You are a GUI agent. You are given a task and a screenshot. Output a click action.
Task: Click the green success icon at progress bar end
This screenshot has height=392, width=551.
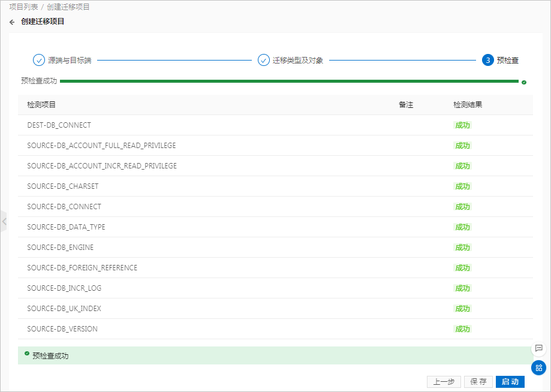[x=524, y=82]
